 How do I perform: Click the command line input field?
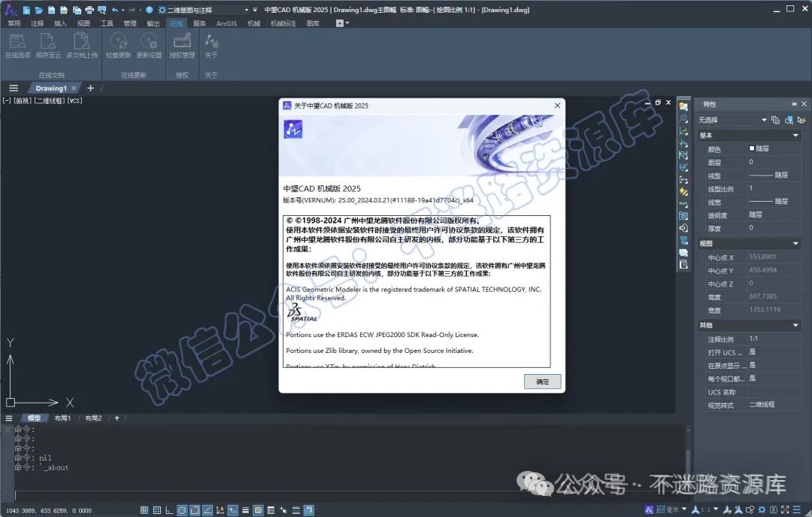[x=350, y=496]
